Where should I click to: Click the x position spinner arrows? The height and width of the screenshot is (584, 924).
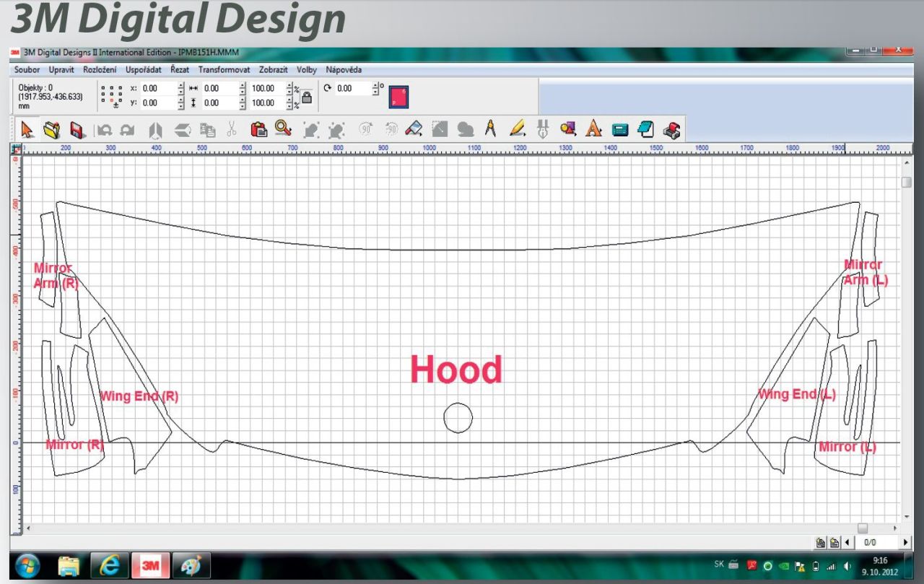coord(181,88)
